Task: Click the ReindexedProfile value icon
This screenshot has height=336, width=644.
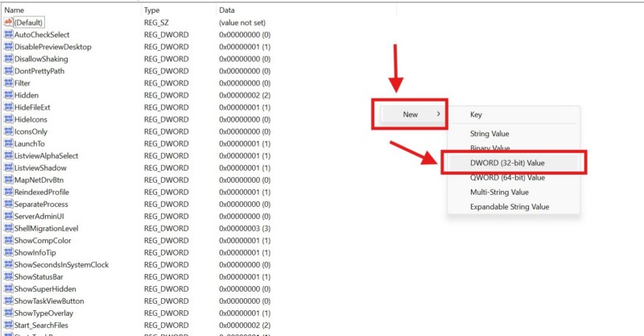Action: click(x=8, y=192)
